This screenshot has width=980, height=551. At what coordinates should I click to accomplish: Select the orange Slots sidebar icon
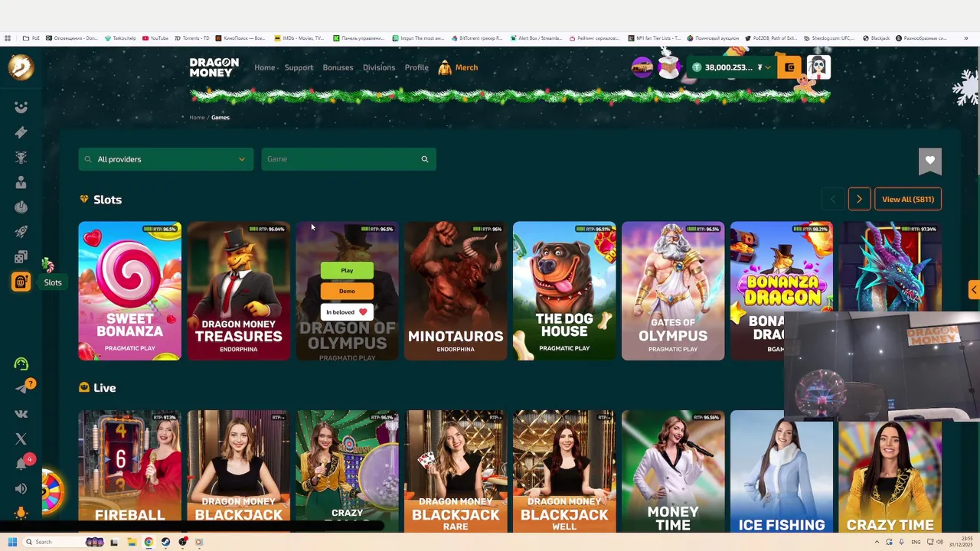pos(21,282)
